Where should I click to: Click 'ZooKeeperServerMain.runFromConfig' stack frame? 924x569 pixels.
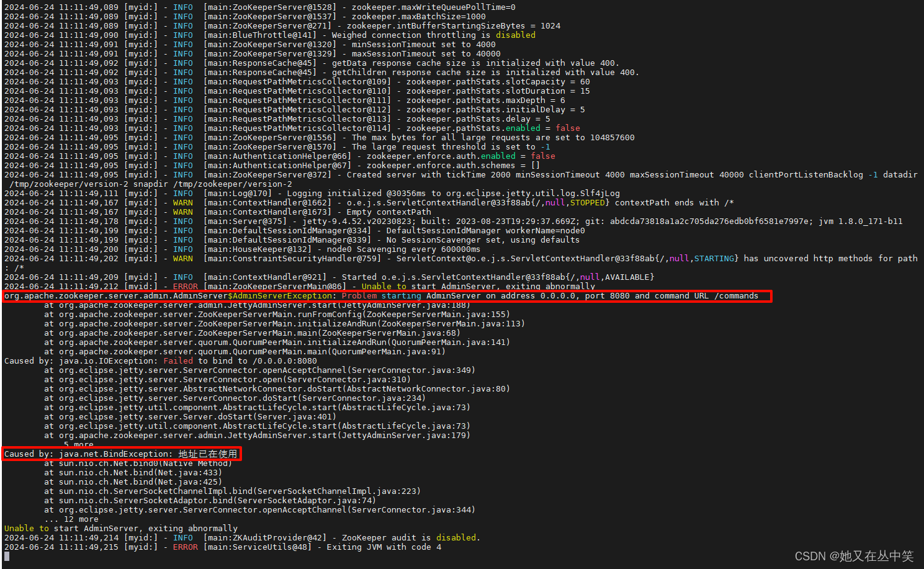tap(277, 315)
